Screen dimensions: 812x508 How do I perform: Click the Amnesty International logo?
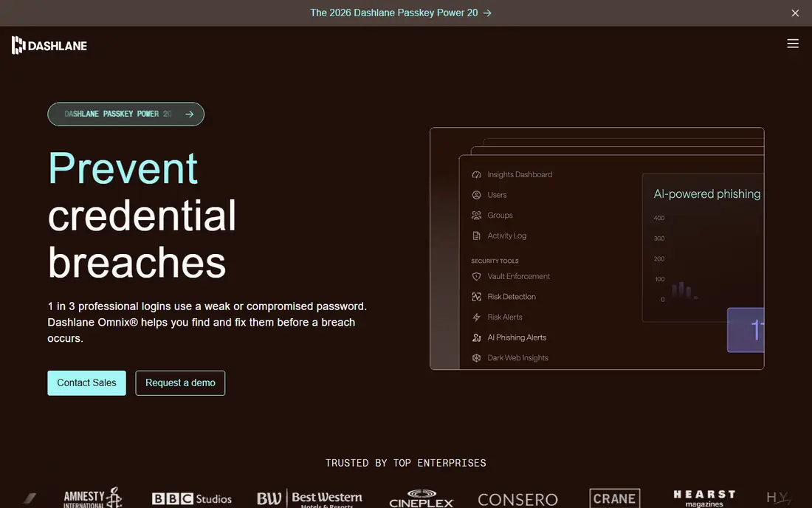tap(93, 498)
